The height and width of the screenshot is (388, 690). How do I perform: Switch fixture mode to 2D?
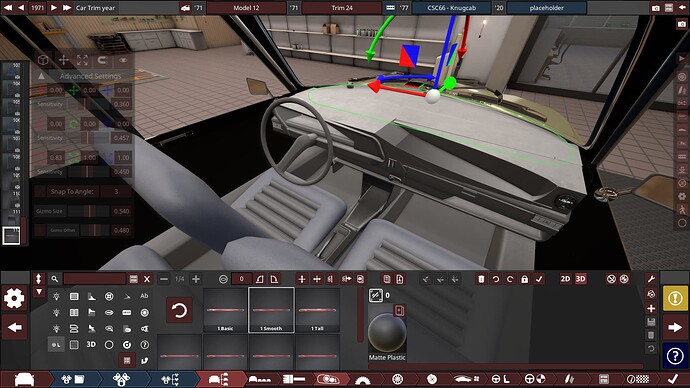pyautogui.click(x=565, y=279)
